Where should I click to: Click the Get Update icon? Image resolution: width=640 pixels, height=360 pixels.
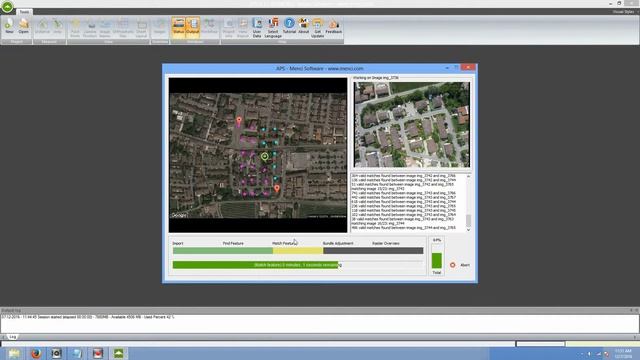point(318,28)
